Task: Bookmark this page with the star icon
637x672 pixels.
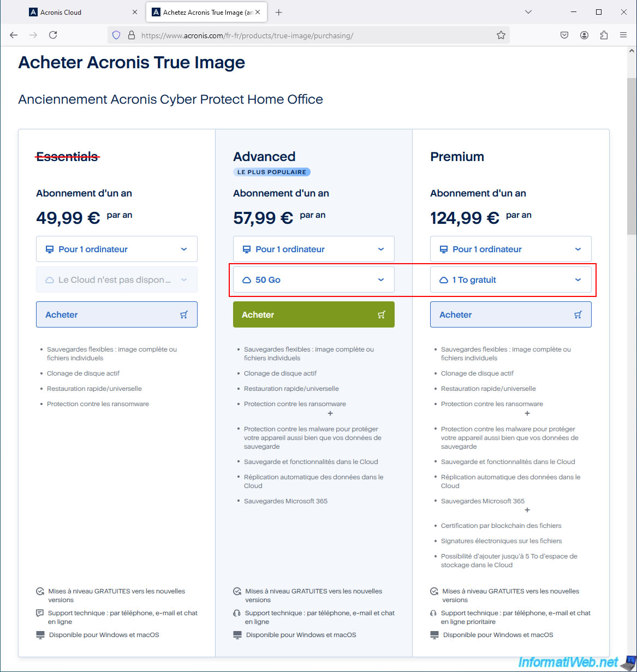Action: pyautogui.click(x=501, y=35)
